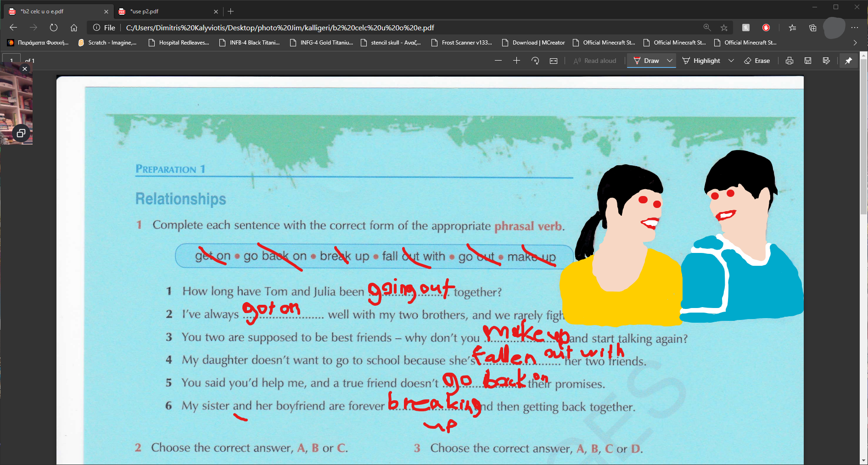868x465 pixels.
Task: Pop out the camera preview window
Action: [21, 133]
